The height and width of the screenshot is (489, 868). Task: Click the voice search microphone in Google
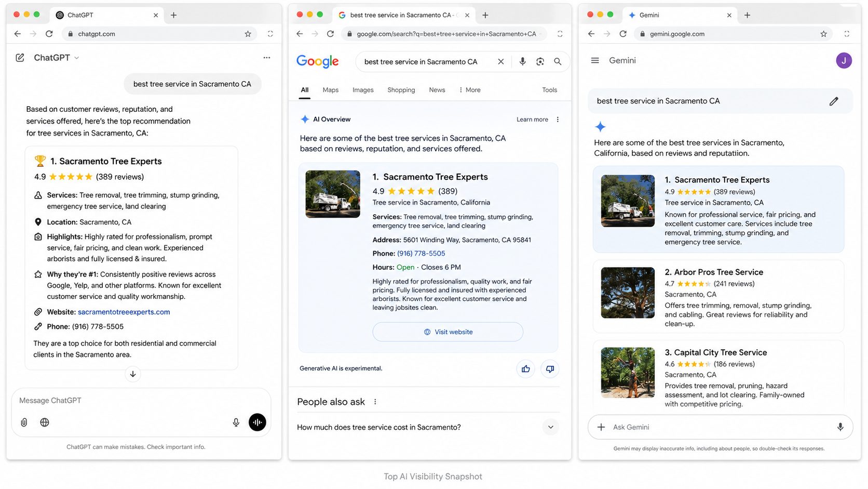[523, 61]
